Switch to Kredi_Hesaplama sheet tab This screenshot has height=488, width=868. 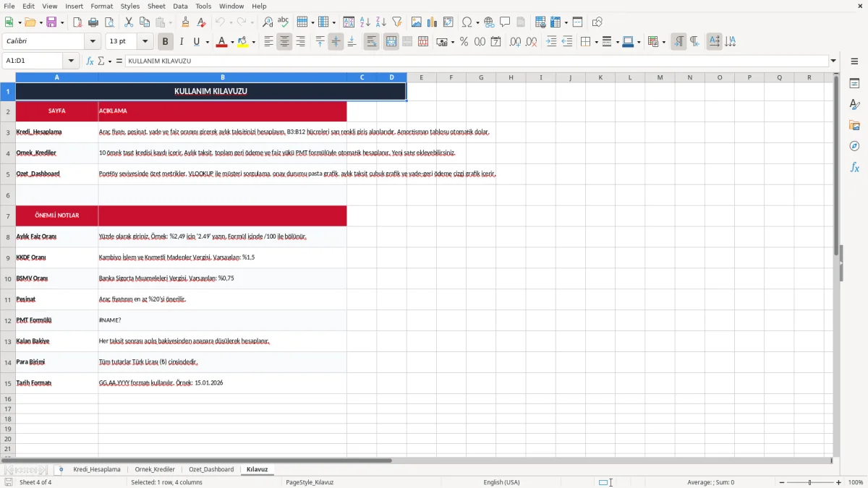(97, 469)
